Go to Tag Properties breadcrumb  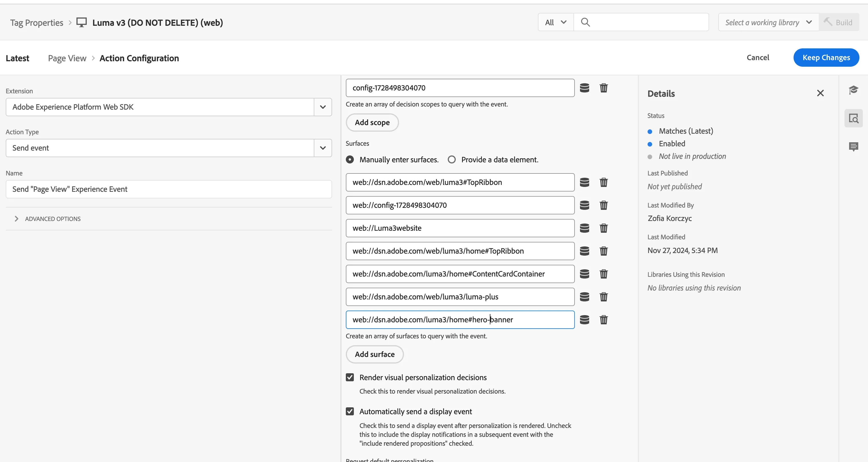click(37, 23)
